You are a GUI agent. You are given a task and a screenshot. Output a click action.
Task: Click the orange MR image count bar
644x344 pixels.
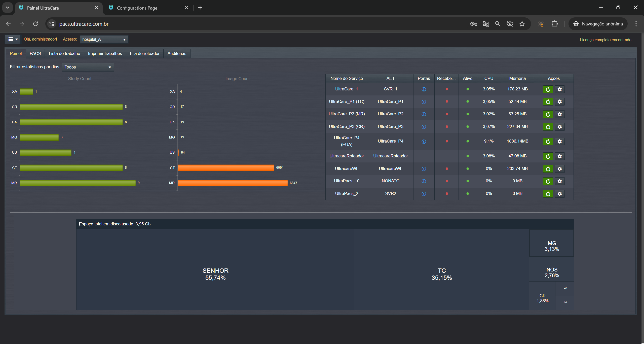tap(232, 183)
